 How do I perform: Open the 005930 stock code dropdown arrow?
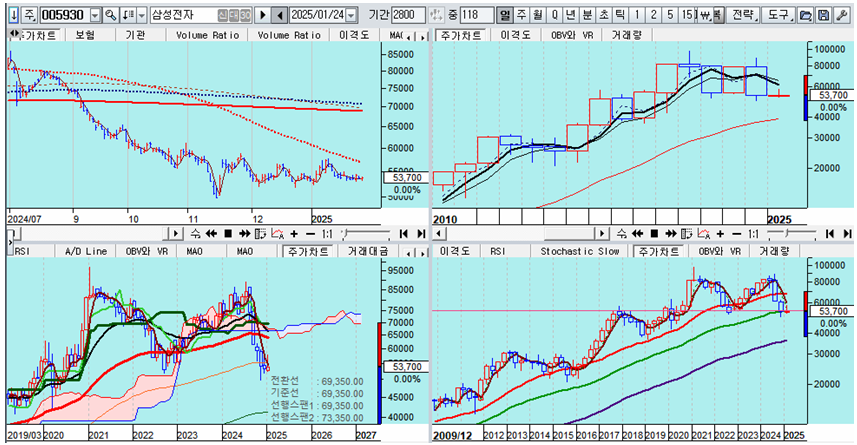[x=96, y=15]
